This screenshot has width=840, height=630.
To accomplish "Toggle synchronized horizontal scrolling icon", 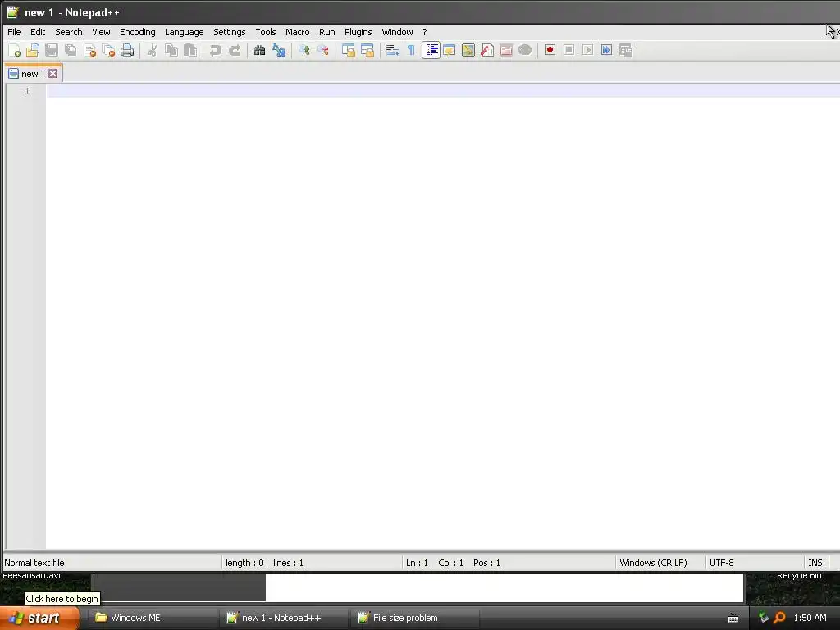I will click(367, 50).
